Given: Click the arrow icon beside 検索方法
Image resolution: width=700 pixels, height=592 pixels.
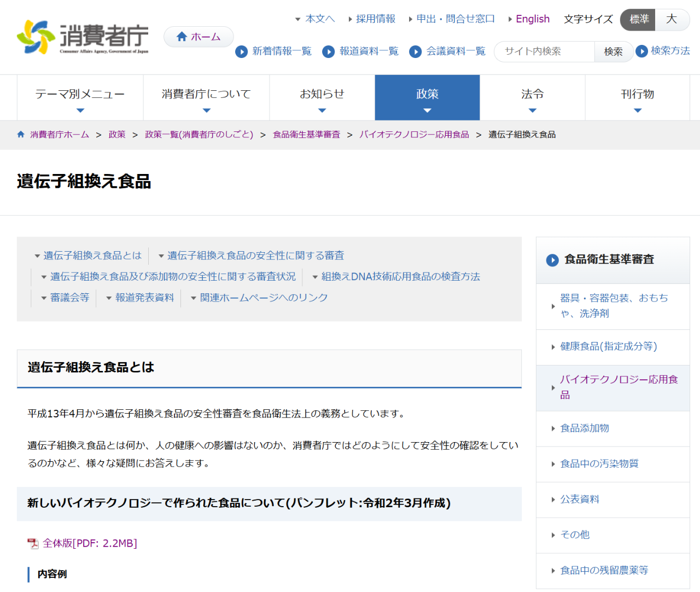Looking at the screenshot, I should tap(641, 51).
